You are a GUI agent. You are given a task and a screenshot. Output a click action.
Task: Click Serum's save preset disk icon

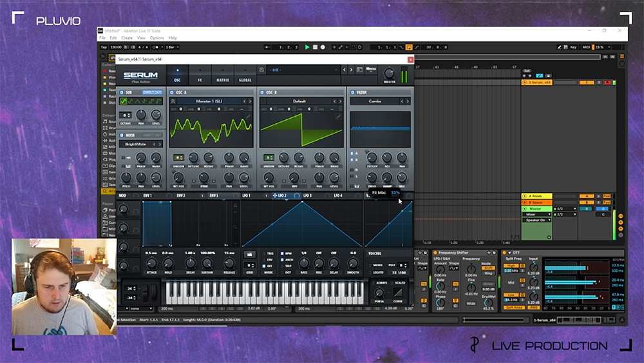pyautogui.click(x=261, y=70)
